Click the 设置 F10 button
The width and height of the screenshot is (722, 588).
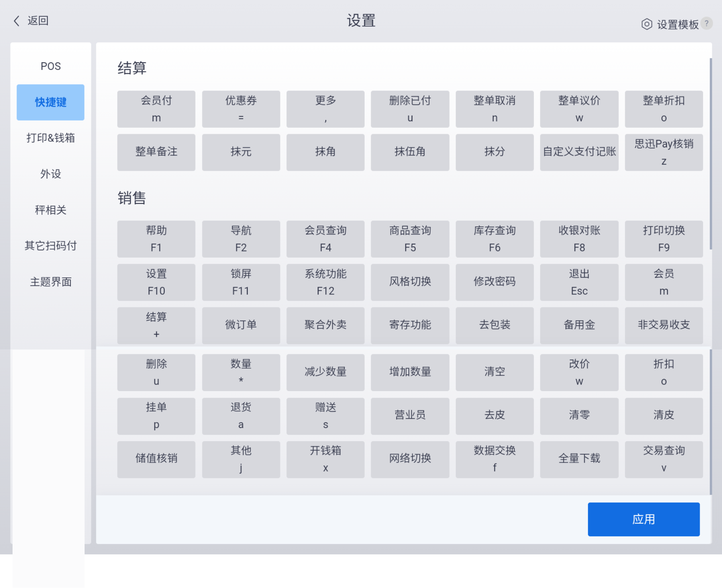156,282
